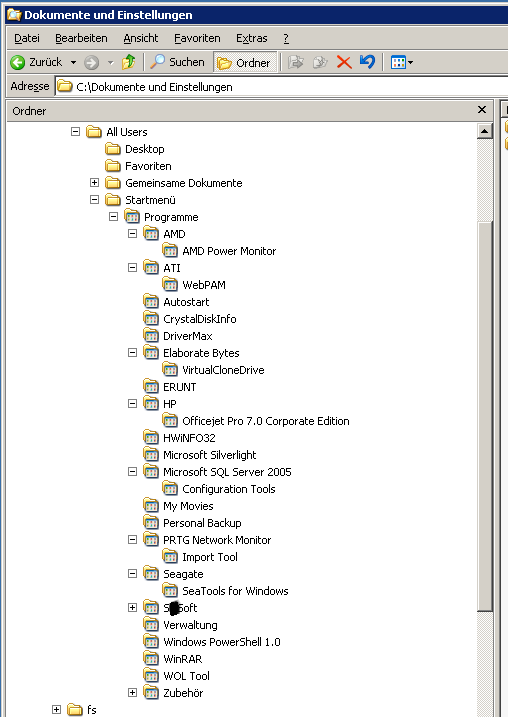508x717 pixels.
Task: Collapse the ATI node
Action: (x=132, y=268)
